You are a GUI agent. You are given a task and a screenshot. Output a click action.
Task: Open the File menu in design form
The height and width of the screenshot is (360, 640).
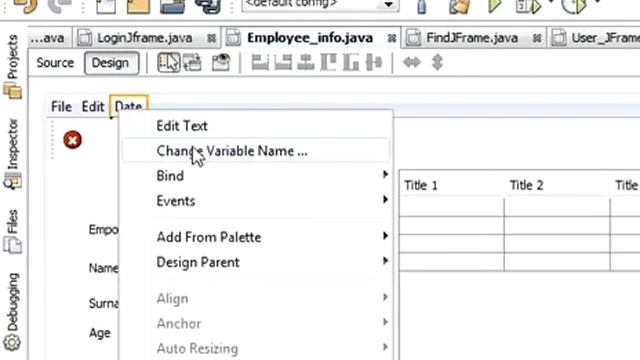(61, 107)
